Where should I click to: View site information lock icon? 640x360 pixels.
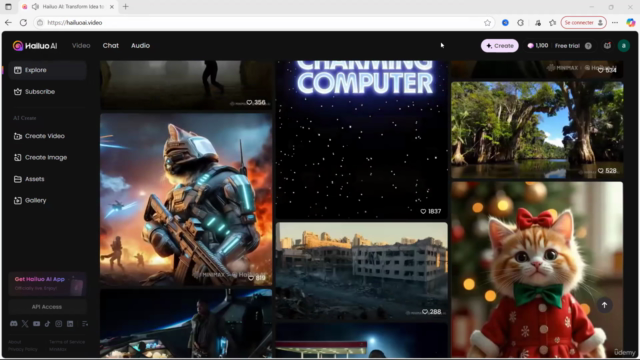(x=40, y=22)
